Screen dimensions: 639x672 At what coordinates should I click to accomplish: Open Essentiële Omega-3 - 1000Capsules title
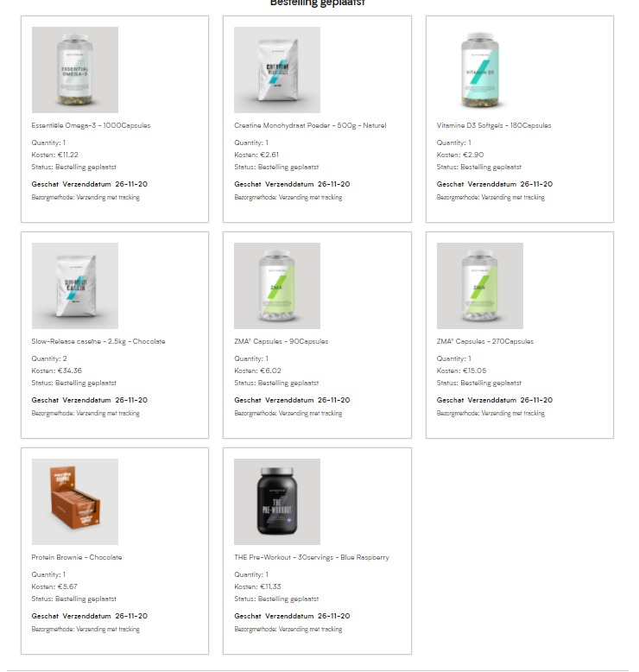[x=91, y=125]
